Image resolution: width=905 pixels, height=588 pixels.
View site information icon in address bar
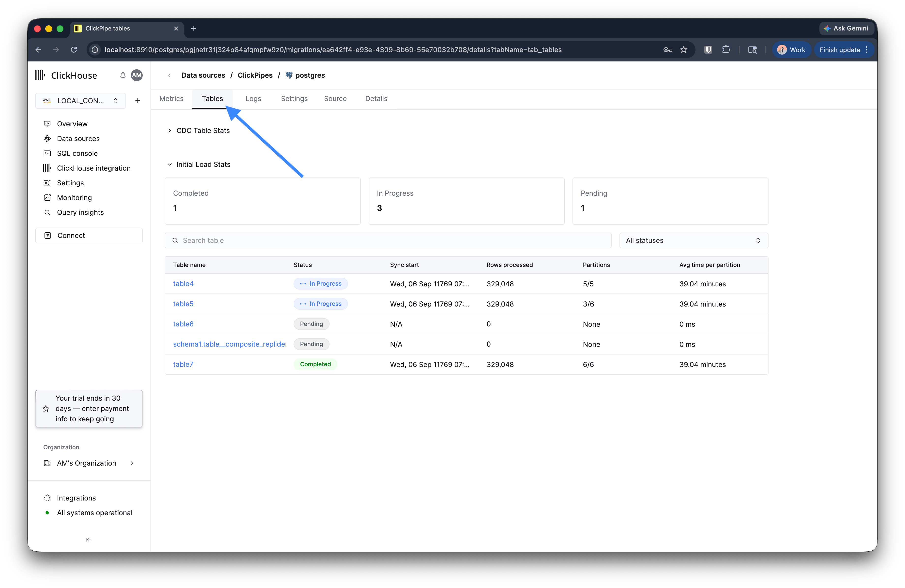click(x=95, y=50)
